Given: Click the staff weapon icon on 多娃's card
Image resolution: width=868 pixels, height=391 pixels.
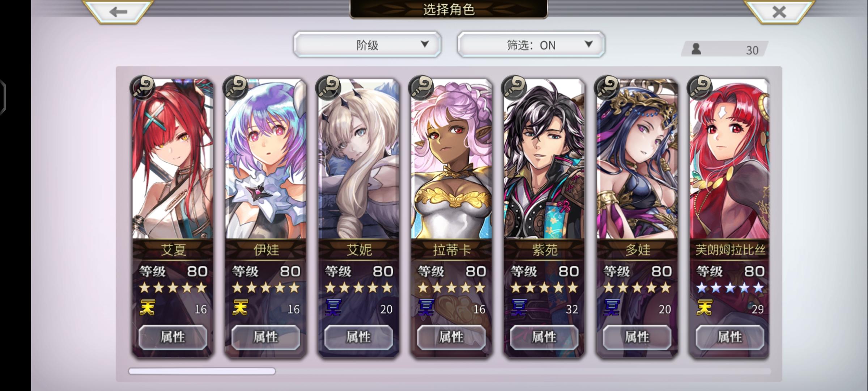Looking at the screenshot, I should click(x=607, y=88).
